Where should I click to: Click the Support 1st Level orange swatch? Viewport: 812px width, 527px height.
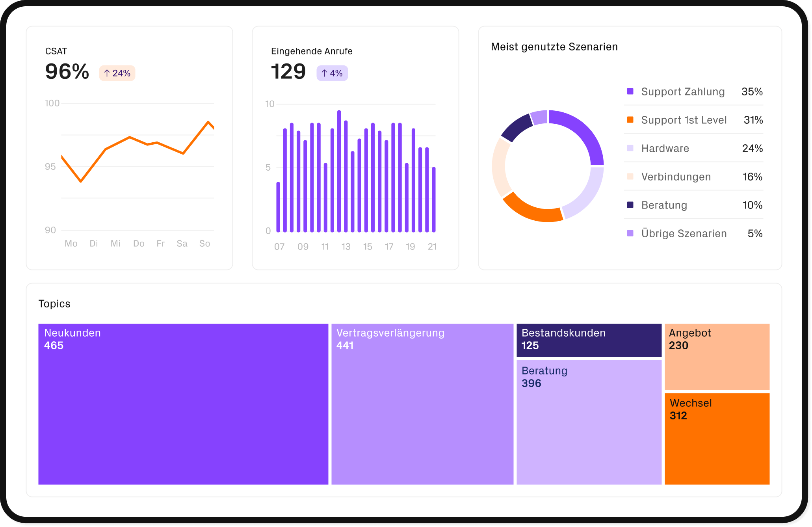[x=630, y=120]
